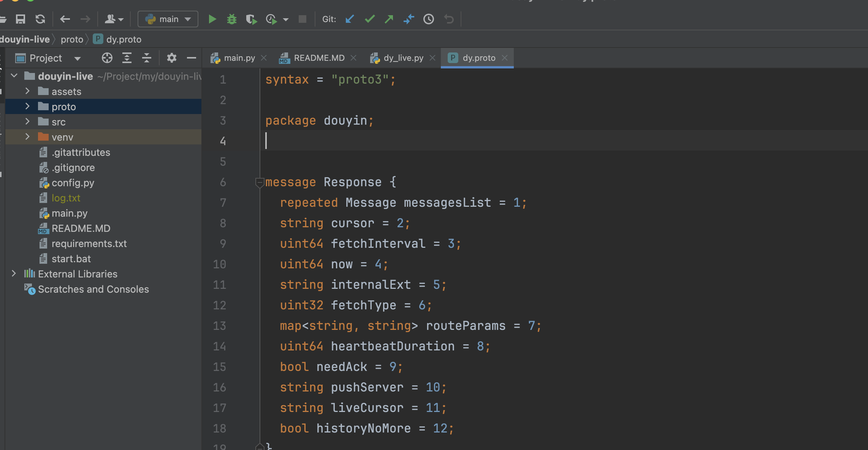
Task: Select opened file in Project view
Action: [x=107, y=58]
